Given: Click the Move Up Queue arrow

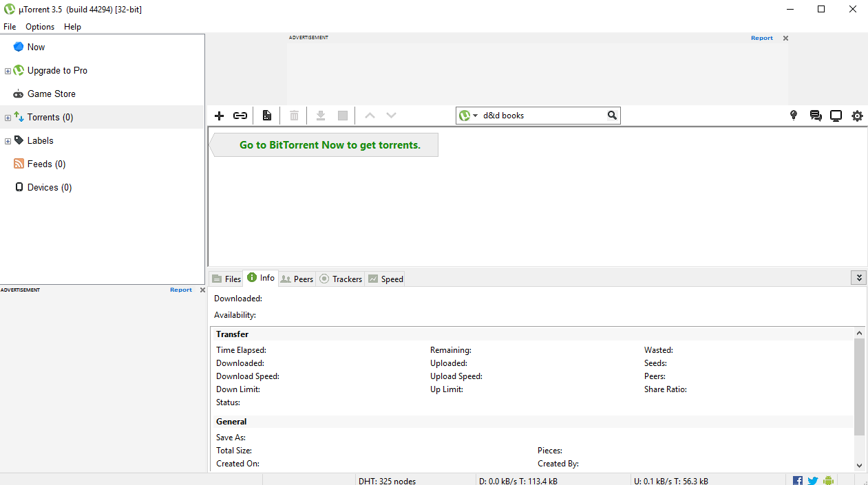Looking at the screenshot, I should pyautogui.click(x=370, y=116).
